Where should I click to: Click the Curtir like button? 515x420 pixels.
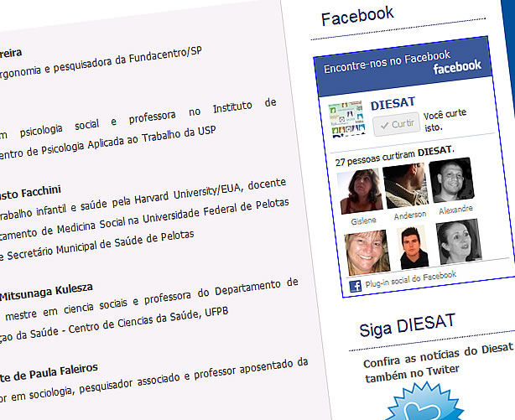[396, 124]
